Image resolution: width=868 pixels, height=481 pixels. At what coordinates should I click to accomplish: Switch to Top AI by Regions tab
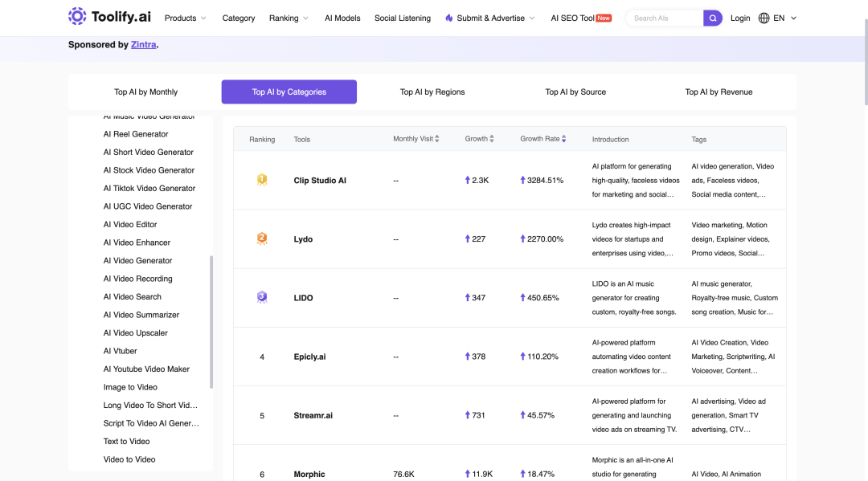(x=432, y=92)
